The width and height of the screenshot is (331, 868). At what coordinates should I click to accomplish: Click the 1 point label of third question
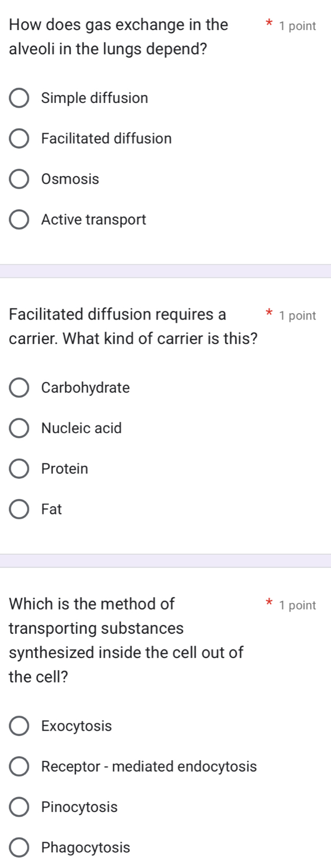(x=298, y=605)
